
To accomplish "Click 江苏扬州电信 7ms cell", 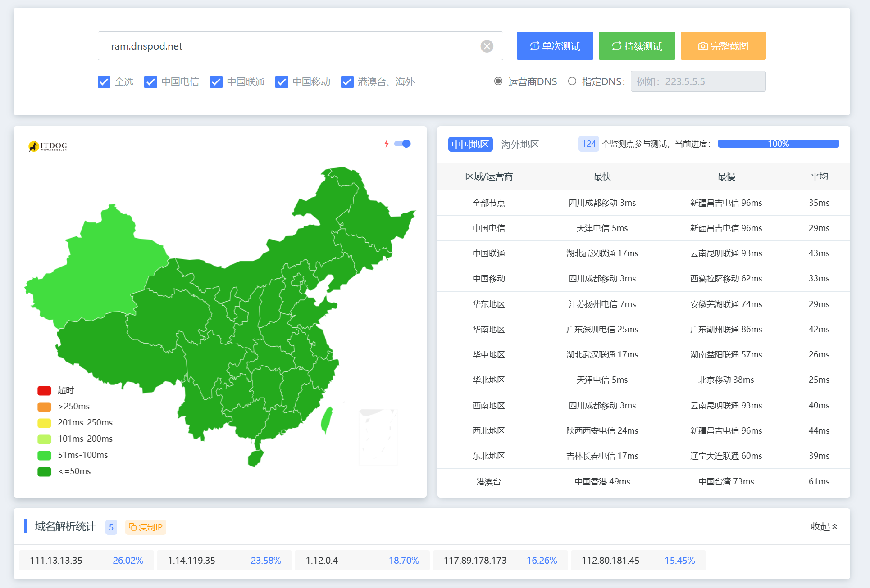I will [x=602, y=304].
